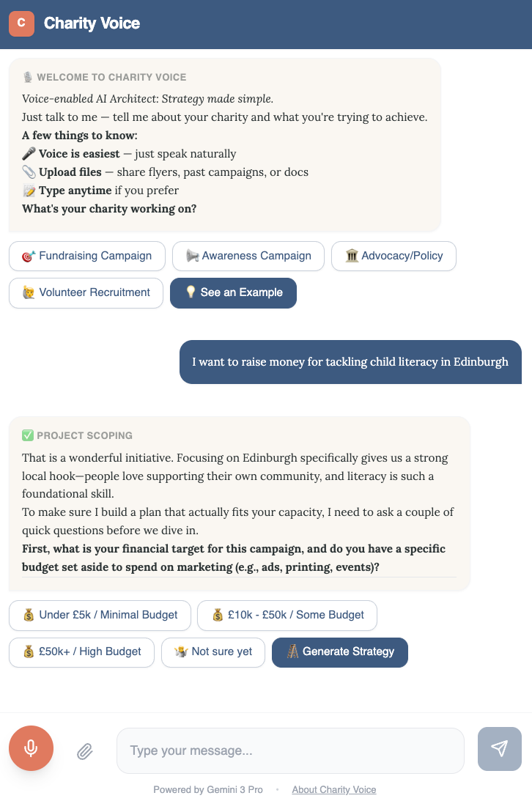The image size is (532, 801).
Task: Click the See an Example button
Action: coord(233,292)
